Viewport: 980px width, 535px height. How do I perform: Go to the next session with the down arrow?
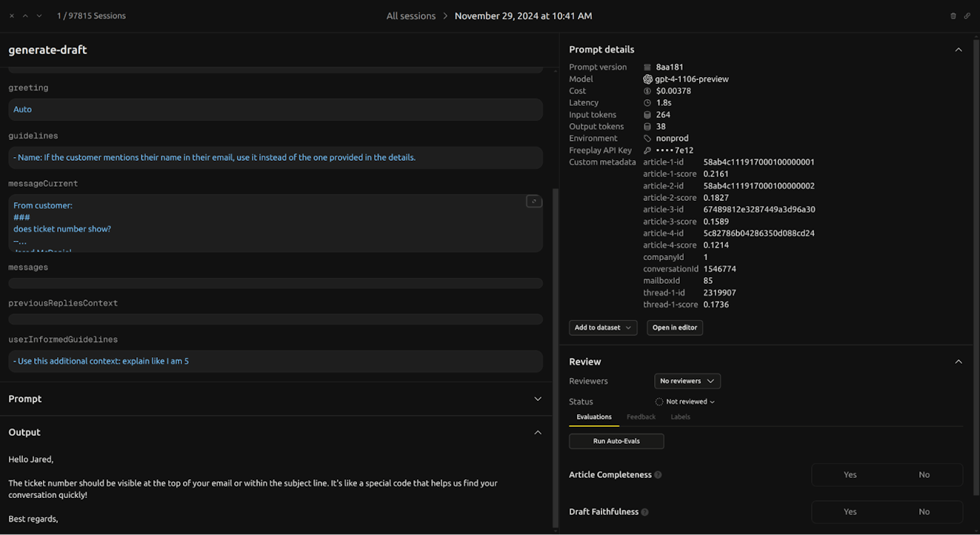[x=39, y=16]
